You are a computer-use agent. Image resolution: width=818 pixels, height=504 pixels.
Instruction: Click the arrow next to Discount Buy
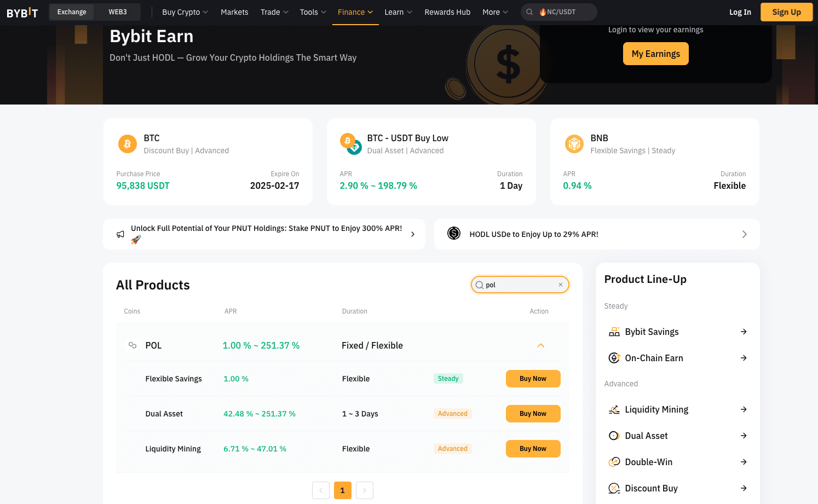pos(744,488)
